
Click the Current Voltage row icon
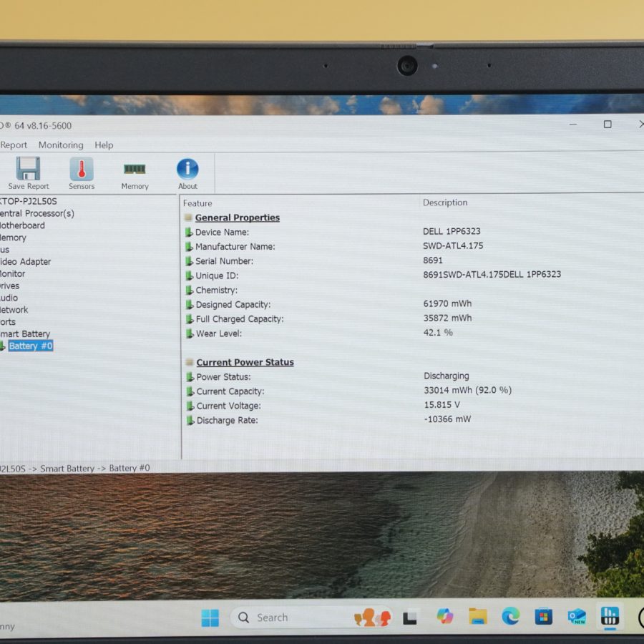tap(190, 406)
